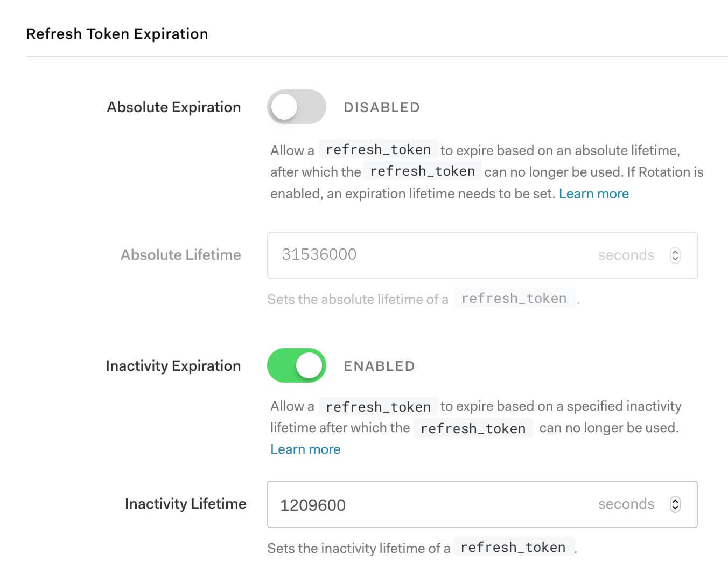Toggle the Absolute Expiration switch on
This screenshot has height=582, width=728.
(296, 107)
